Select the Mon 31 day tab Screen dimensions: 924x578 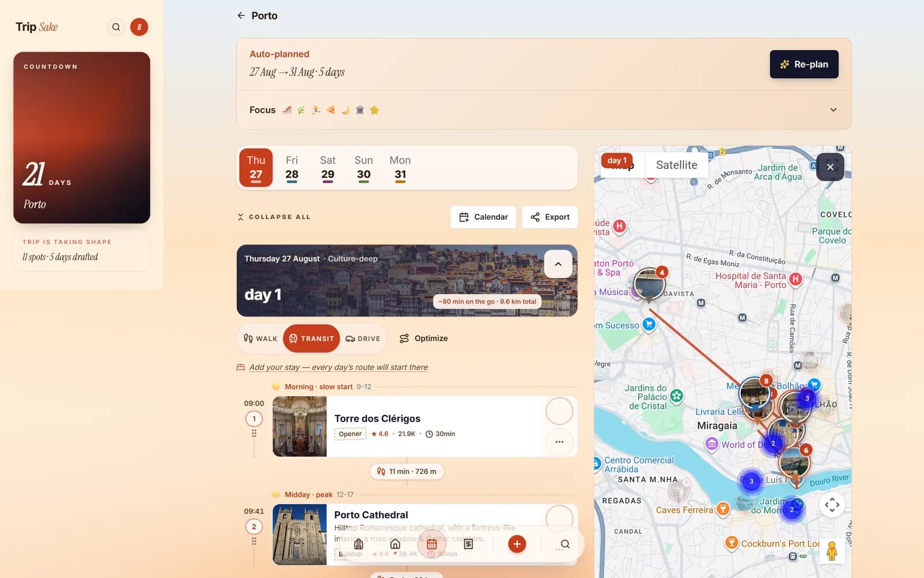[x=400, y=168]
